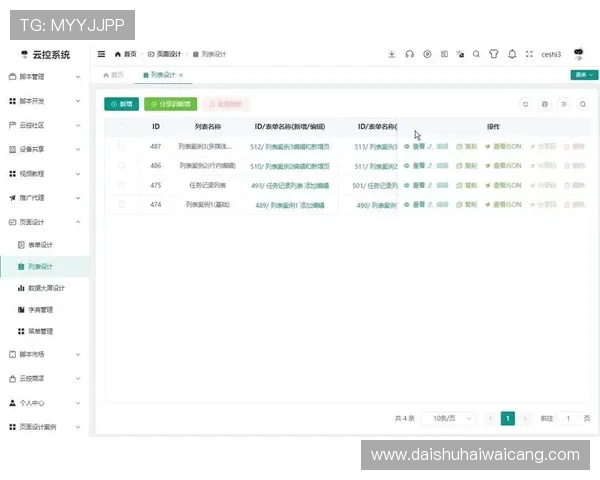Open the green 更多 dropdown button
600x480 pixels.
click(x=584, y=75)
